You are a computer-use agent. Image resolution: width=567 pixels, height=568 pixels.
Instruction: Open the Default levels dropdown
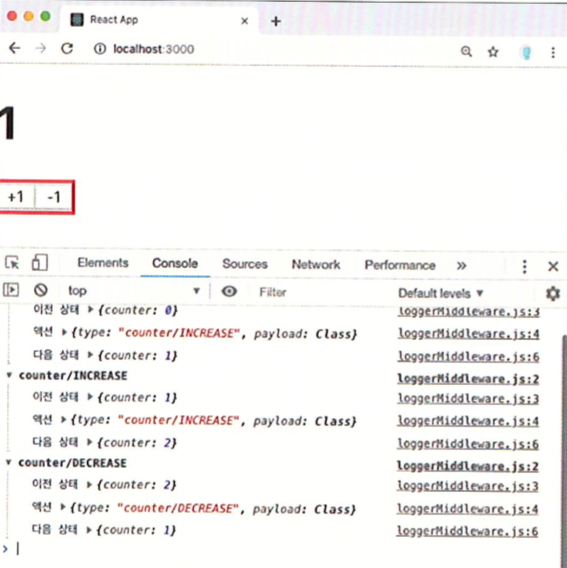click(441, 293)
